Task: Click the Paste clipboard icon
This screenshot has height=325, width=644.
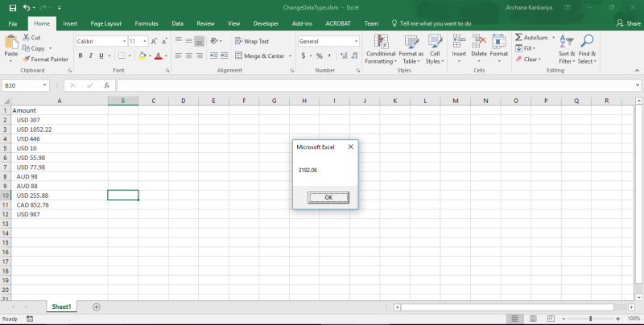Action: point(11,43)
